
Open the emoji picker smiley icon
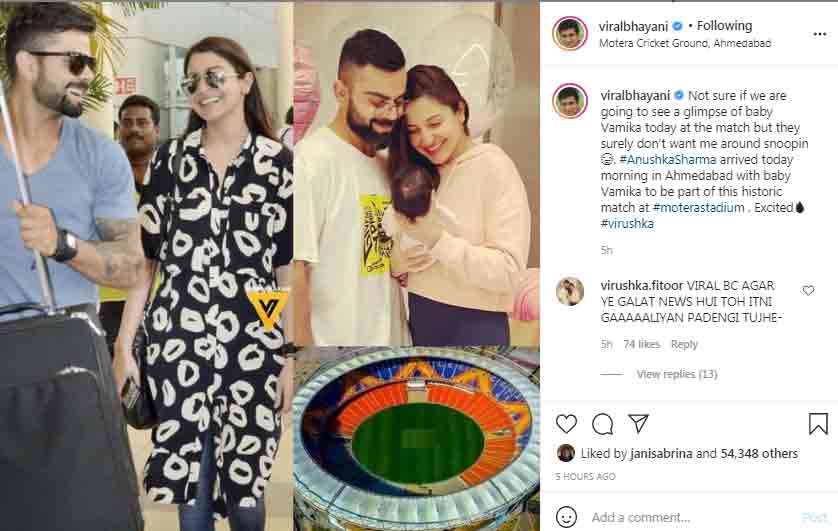567,517
